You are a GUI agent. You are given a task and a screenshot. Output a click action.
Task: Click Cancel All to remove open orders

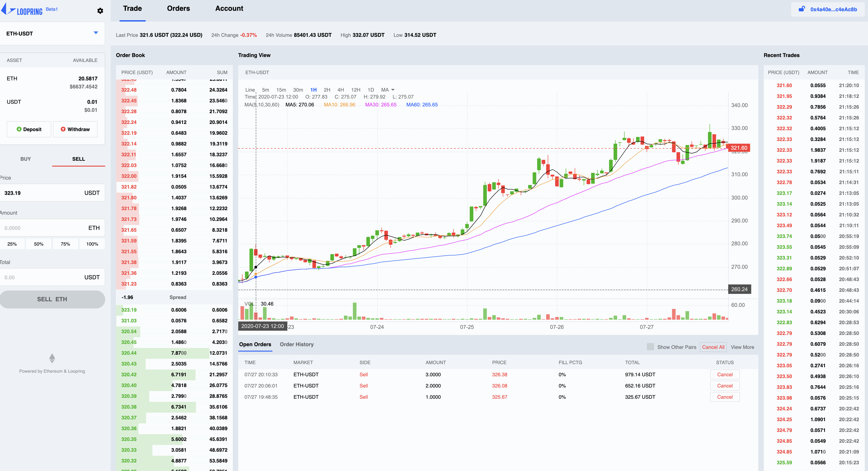(713, 347)
